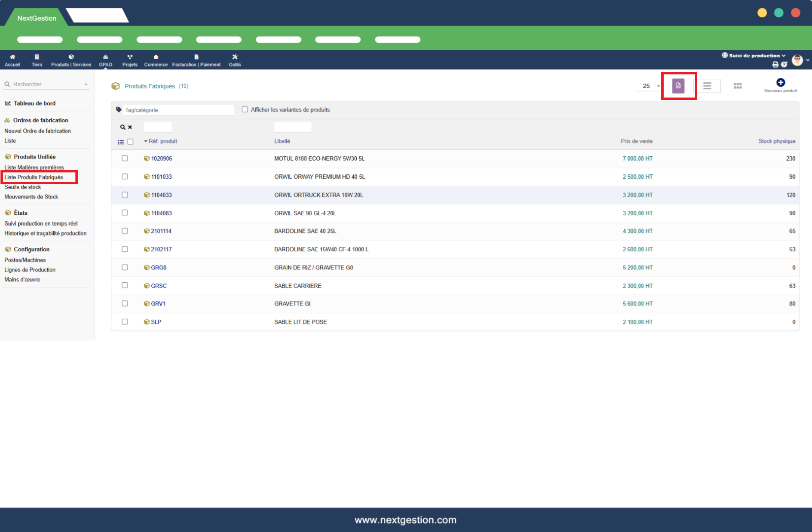Open the Facturation | Paiement menu

coord(196,60)
